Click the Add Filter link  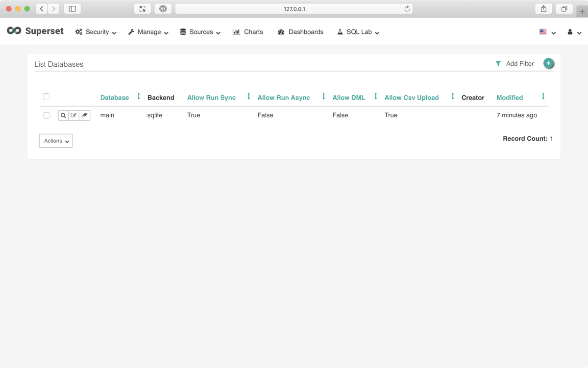click(520, 63)
